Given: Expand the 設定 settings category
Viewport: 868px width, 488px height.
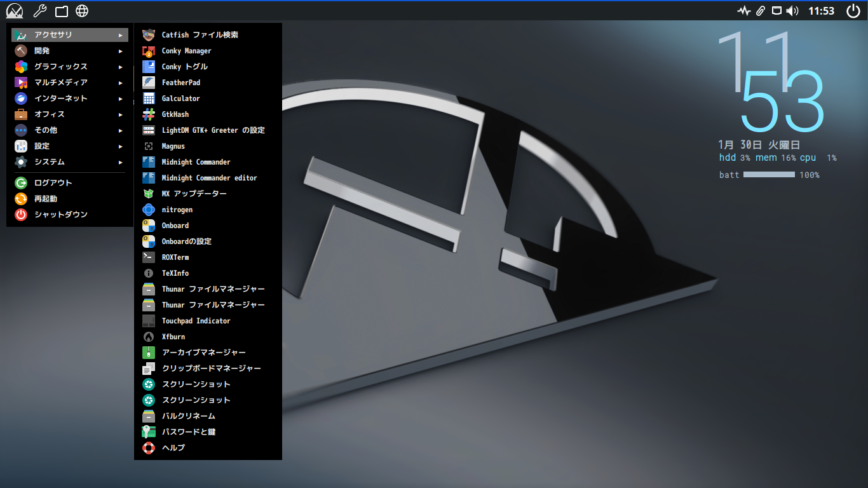Looking at the screenshot, I should click(70, 146).
